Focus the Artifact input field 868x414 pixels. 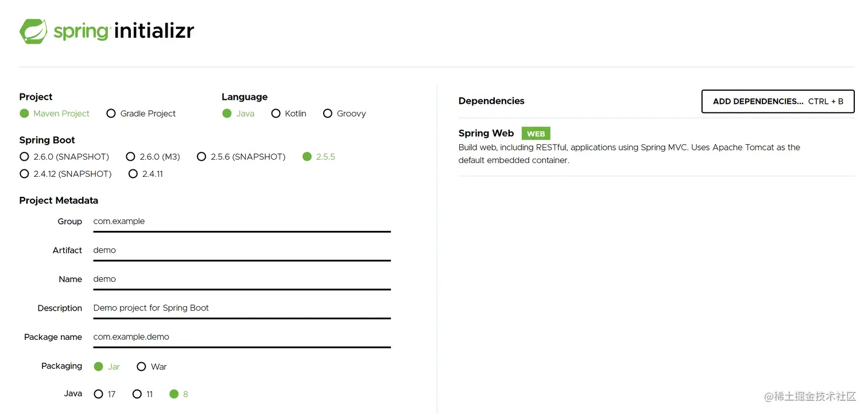point(242,250)
